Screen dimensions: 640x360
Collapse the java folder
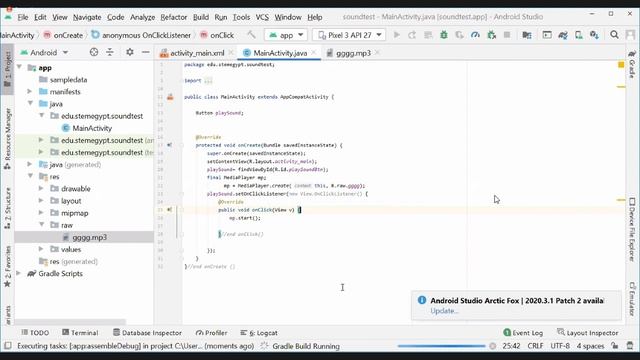(30, 104)
